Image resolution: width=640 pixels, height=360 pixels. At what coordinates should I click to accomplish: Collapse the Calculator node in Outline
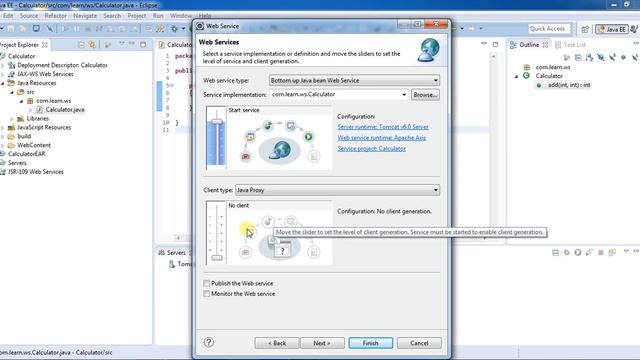516,76
